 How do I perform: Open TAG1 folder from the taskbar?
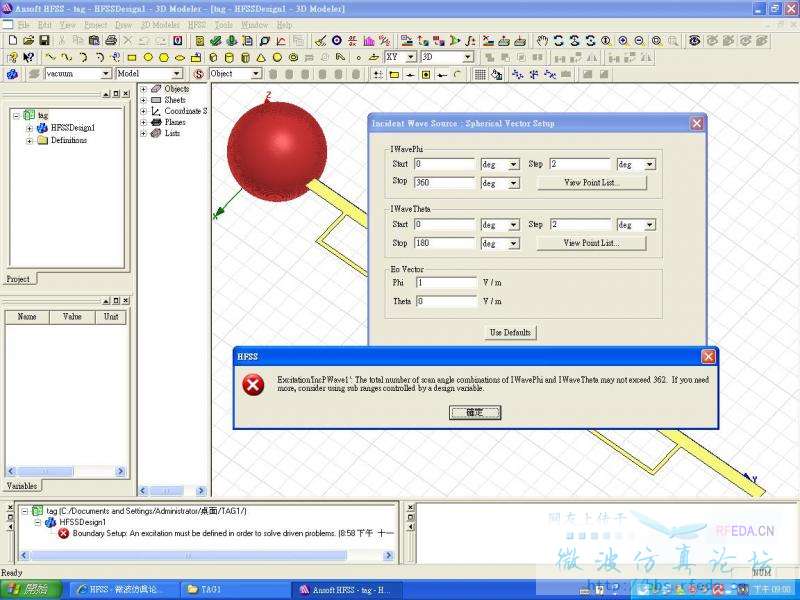235,590
